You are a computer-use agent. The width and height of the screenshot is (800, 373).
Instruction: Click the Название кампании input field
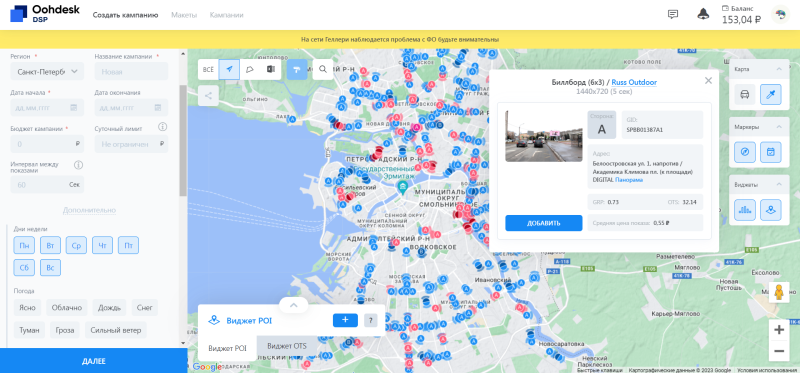(x=131, y=71)
